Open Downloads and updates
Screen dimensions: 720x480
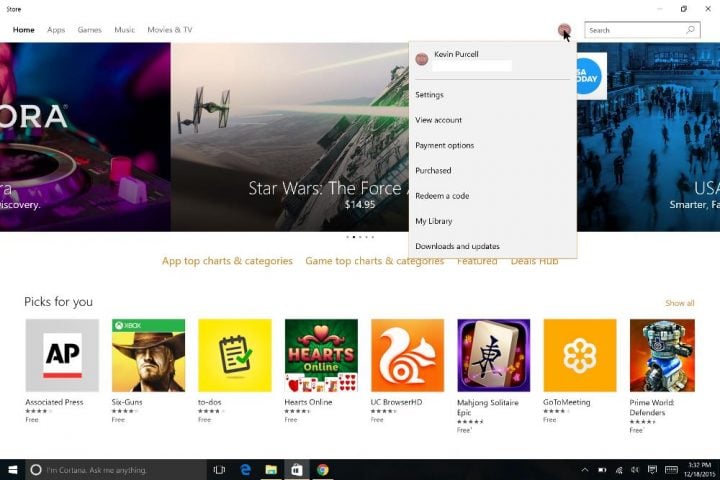point(493,246)
